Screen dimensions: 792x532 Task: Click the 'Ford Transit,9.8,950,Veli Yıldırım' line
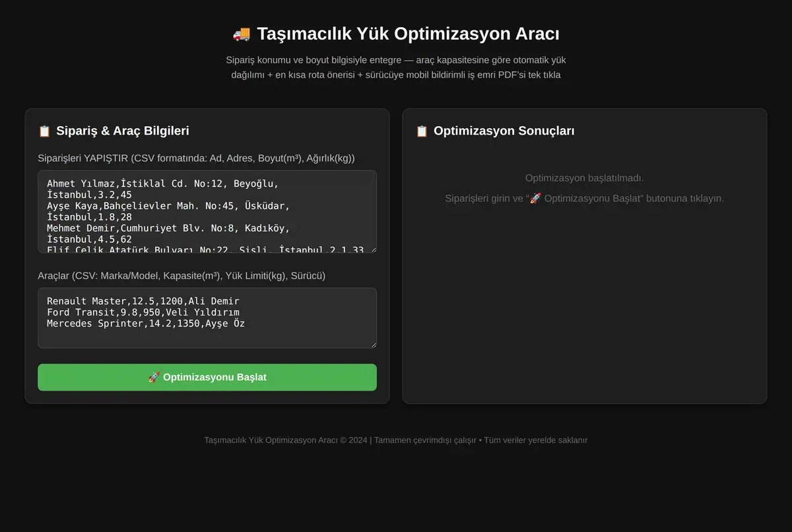click(143, 312)
